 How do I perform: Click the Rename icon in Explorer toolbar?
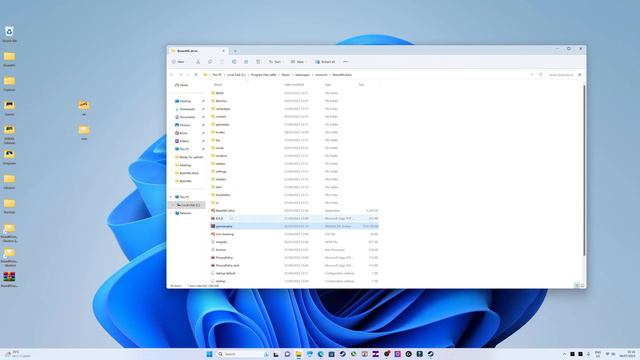(234, 62)
